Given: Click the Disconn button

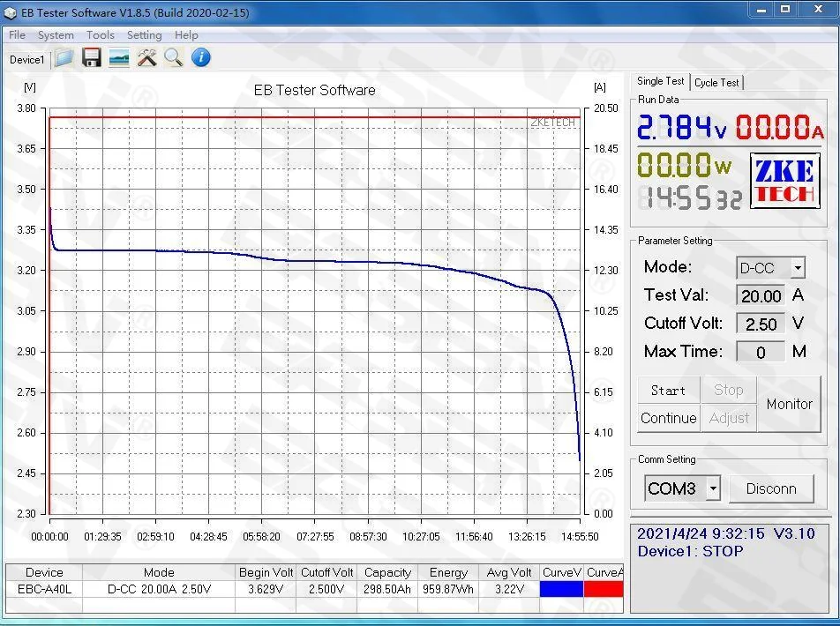Looking at the screenshot, I should (x=772, y=488).
